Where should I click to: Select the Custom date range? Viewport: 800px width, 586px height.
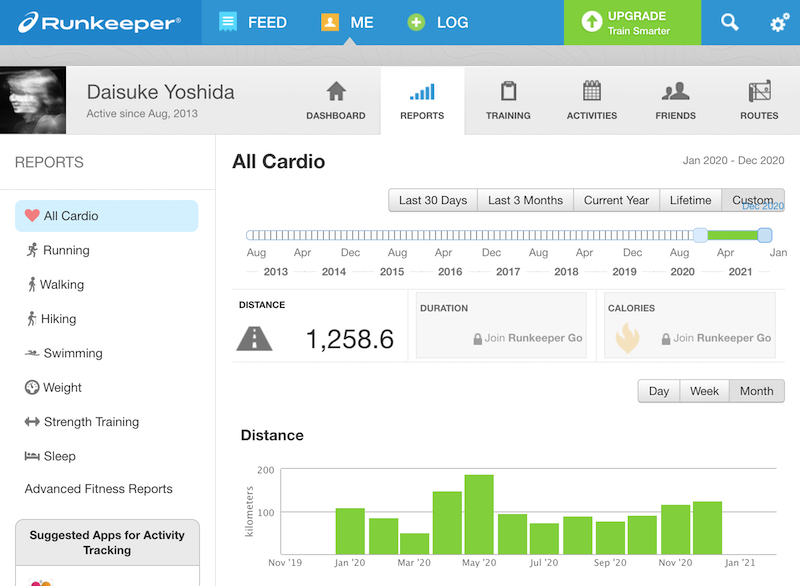[753, 200]
